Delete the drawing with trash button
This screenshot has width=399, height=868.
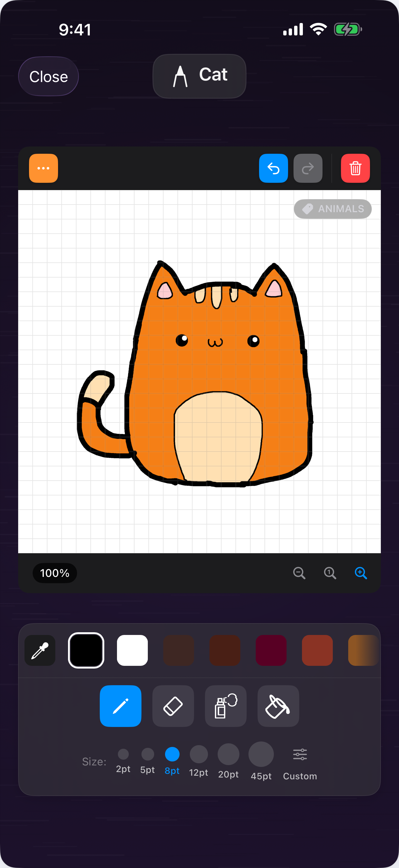pos(355,168)
